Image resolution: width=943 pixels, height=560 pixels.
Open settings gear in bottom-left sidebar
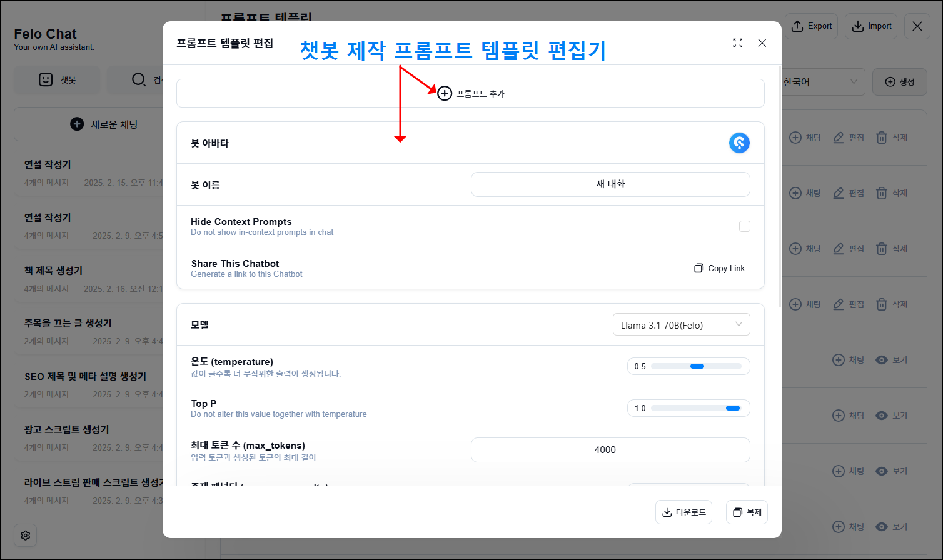(x=26, y=536)
